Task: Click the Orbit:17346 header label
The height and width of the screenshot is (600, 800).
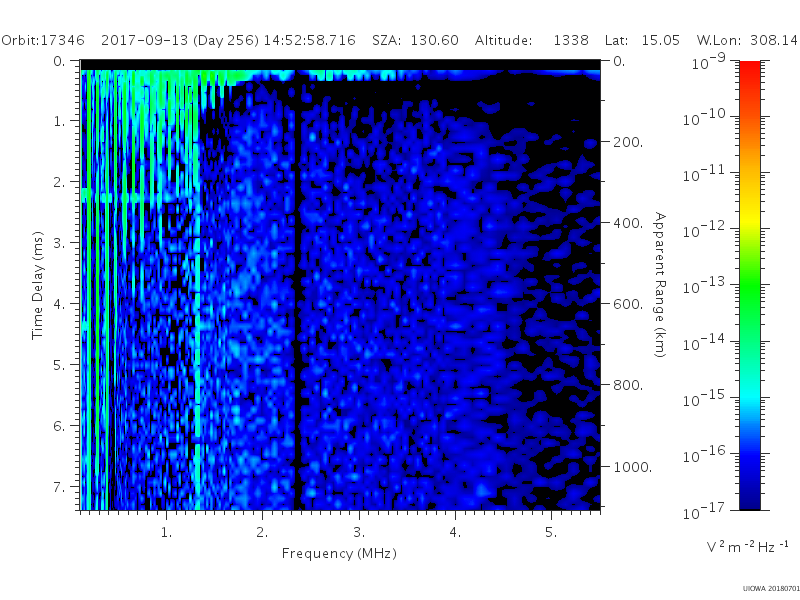Action: tap(43, 40)
